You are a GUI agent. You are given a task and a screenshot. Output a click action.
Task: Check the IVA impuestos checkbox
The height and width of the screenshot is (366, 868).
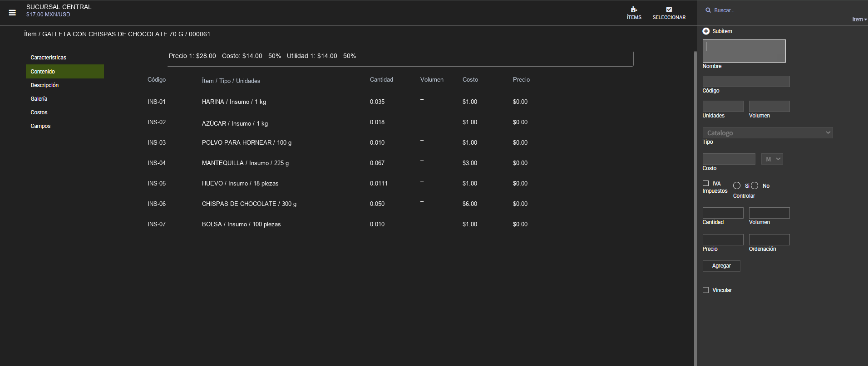click(705, 183)
